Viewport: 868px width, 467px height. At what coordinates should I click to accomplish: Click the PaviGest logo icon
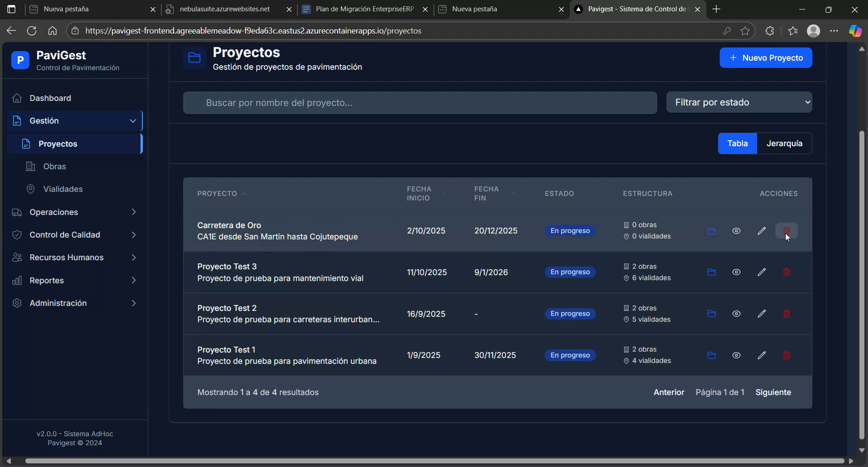pyautogui.click(x=20, y=60)
